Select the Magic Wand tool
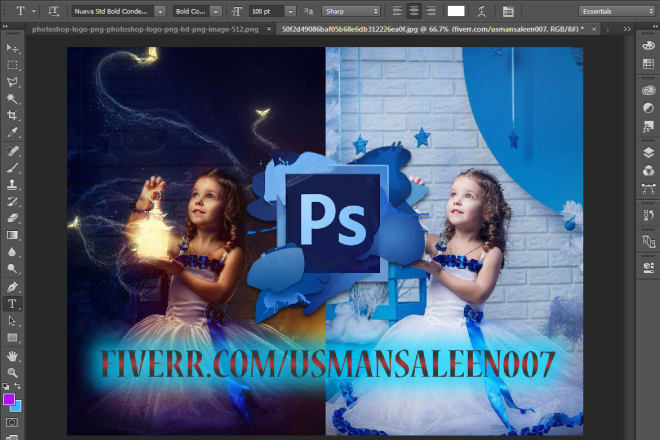The image size is (660, 440). [12, 99]
